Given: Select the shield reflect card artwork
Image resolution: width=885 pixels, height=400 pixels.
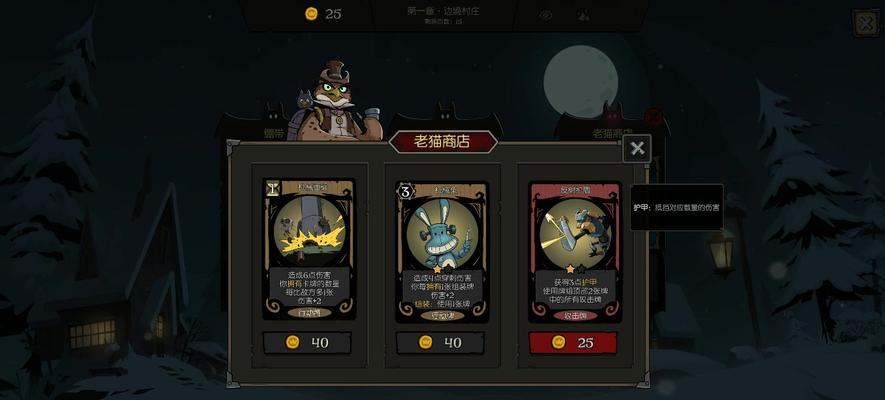Looking at the screenshot, I should tap(574, 232).
